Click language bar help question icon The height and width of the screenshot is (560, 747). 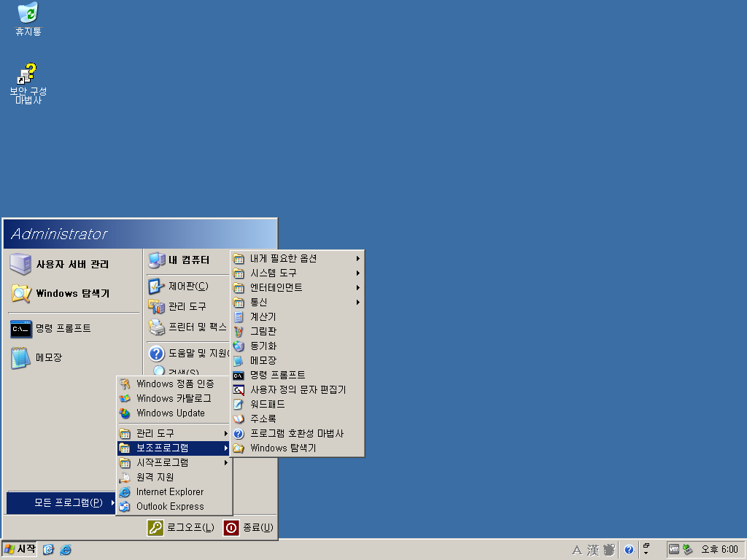tap(629, 550)
